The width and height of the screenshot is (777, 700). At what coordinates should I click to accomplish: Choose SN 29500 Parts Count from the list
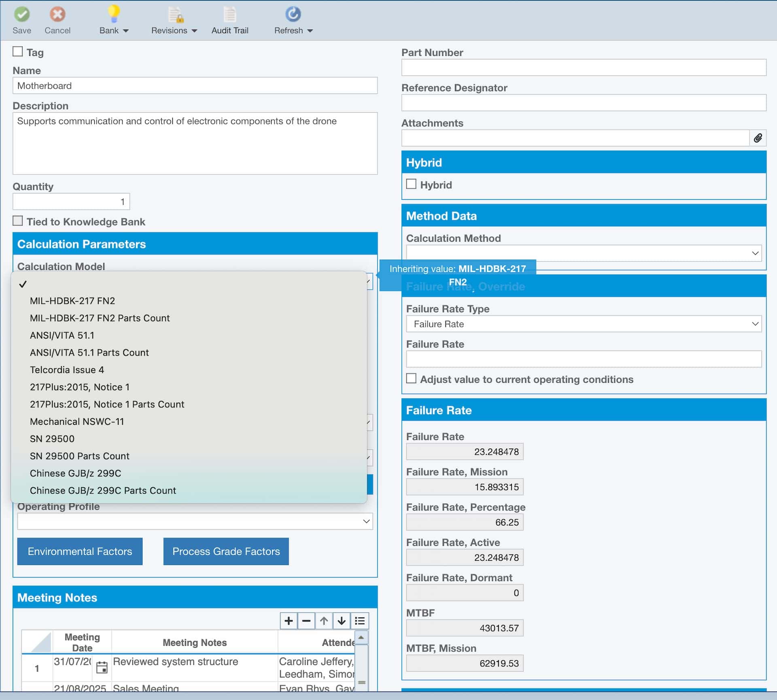tap(79, 456)
